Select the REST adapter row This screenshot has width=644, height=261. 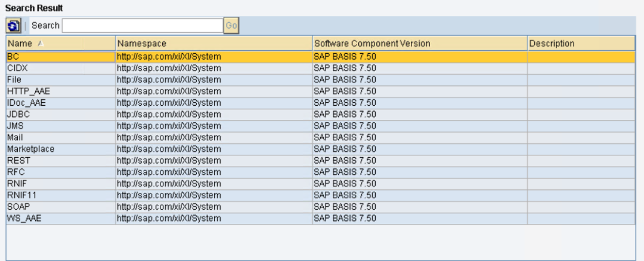(321, 161)
